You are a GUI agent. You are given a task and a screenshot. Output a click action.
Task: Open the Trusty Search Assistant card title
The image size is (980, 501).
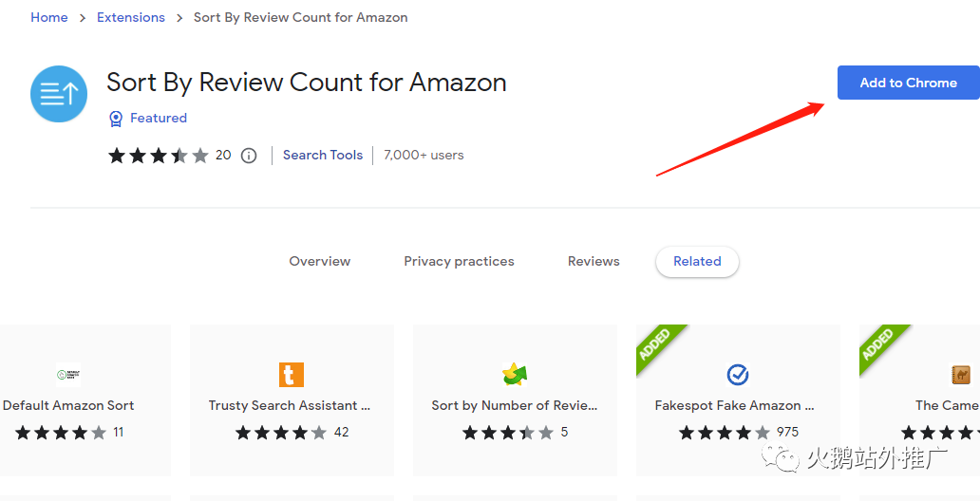[290, 405]
